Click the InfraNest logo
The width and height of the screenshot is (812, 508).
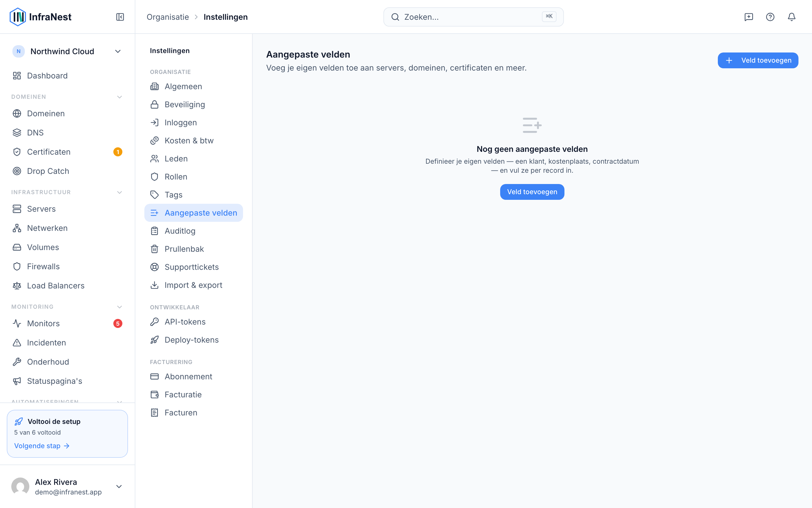pyautogui.click(x=40, y=17)
